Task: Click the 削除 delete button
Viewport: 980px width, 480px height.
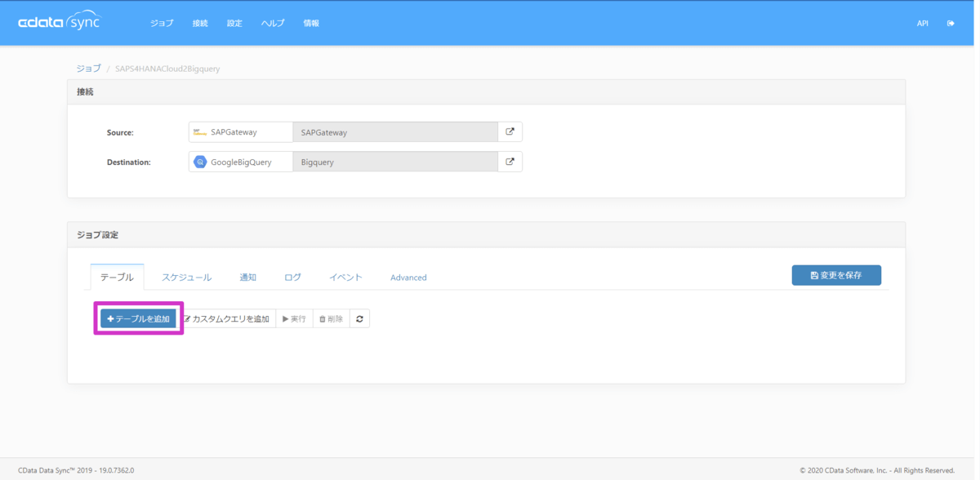Action: [331, 318]
